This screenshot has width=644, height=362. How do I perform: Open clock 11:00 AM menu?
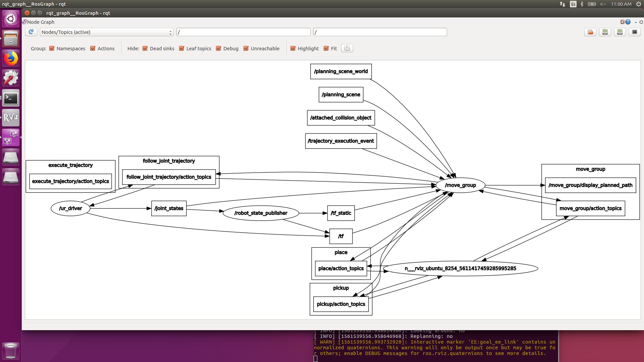pyautogui.click(x=621, y=4)
